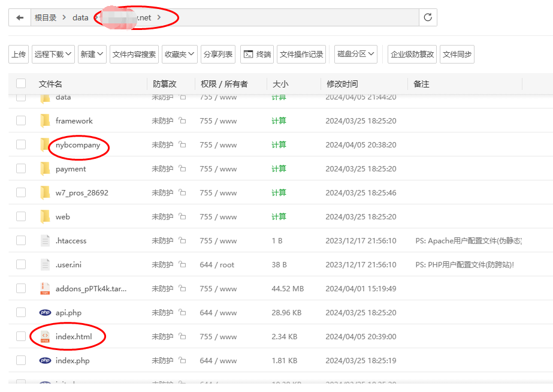
Task: Click the .htaccess Apache remark text
Action: tap(469, 240)
